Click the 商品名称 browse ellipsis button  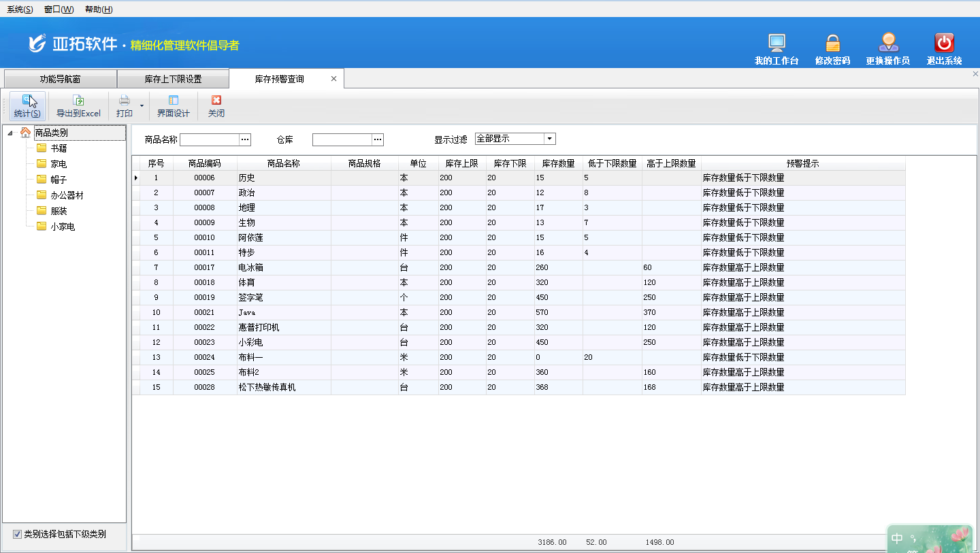(246, 139)
